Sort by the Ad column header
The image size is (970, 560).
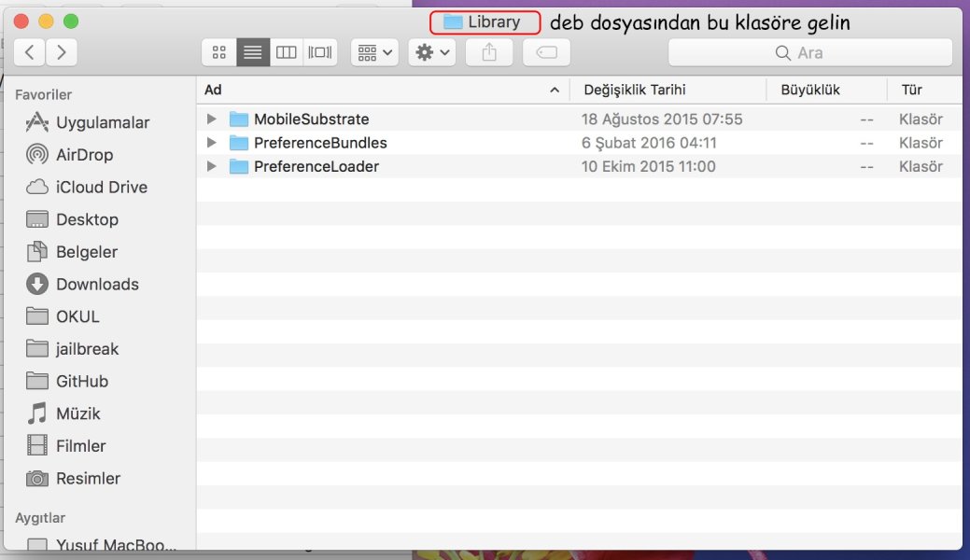click(383, 90)
